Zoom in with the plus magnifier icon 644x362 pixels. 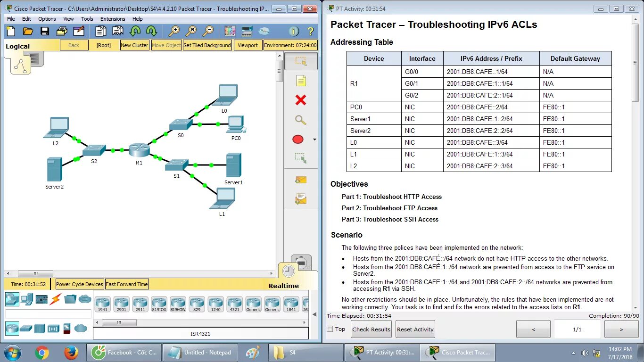coord(174,32)
